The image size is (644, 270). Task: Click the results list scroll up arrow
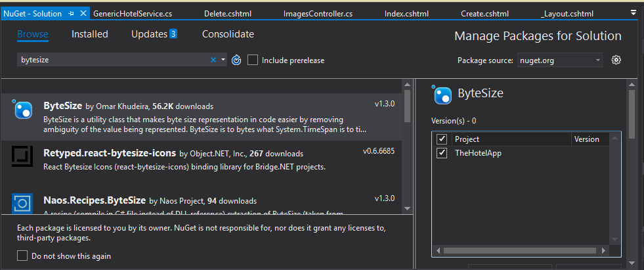(x=407, y=84)
